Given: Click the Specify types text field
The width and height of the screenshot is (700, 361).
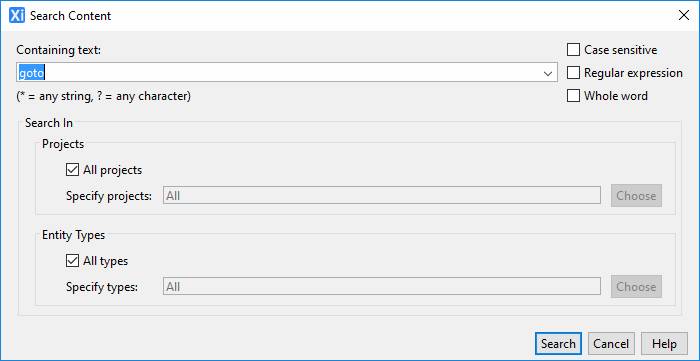Looking at the screenshot, I should 382,286.
